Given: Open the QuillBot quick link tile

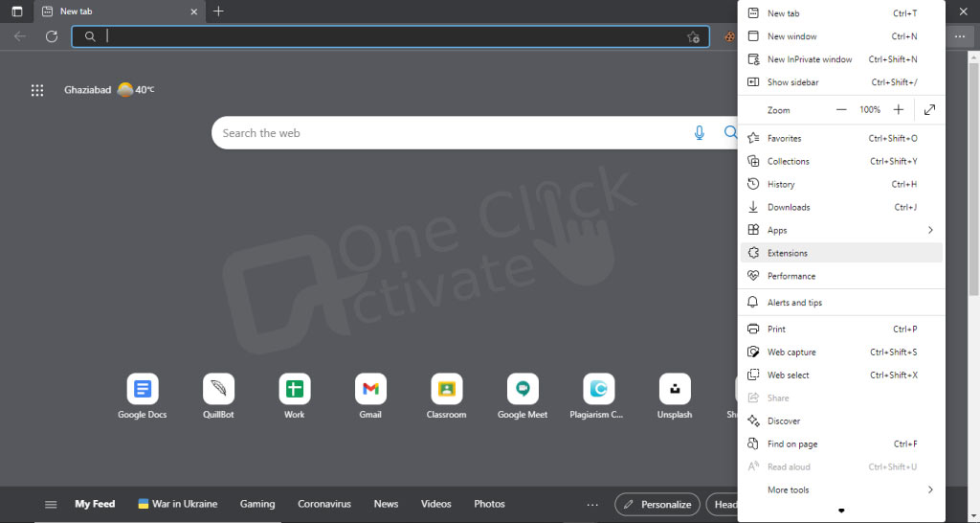Looking at the screenshot, I should coord(219,396).
